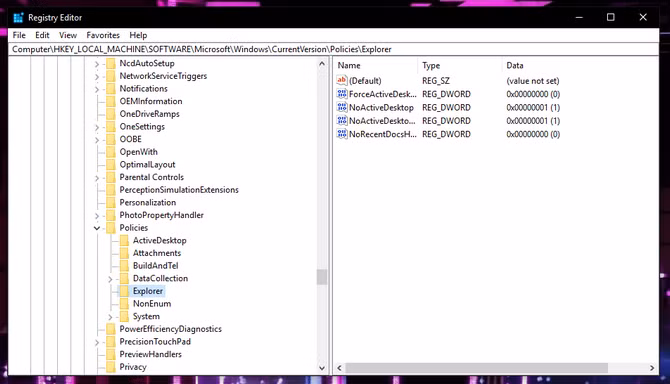Image resolution: width=670 pixels, height=384 pixels.
Task: Expand the DataCollection key
Action: (x=110, y=279)
